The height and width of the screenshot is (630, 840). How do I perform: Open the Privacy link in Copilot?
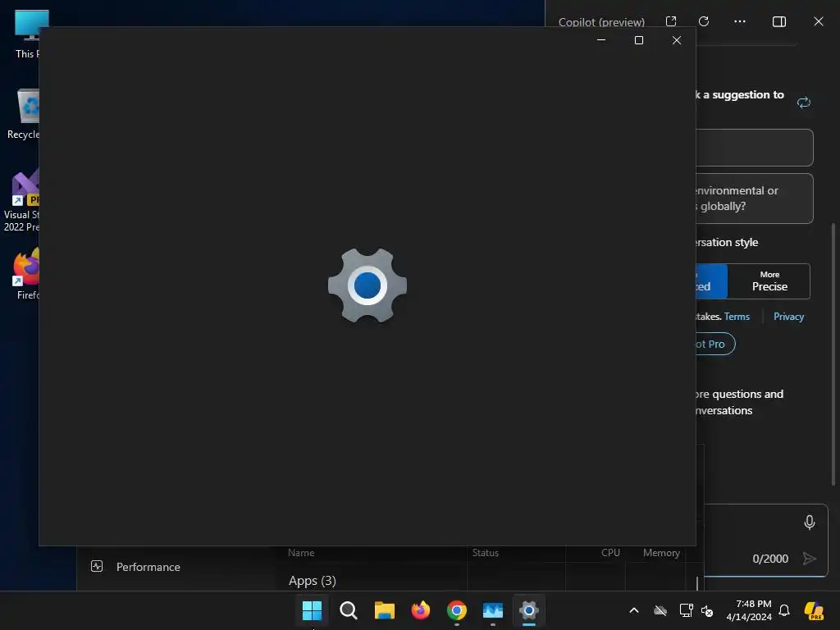coord(788,317)
